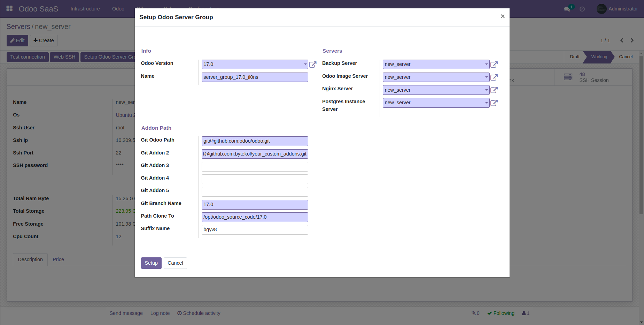
Task: Click the Administrator avatar
Action: (601, 9)
